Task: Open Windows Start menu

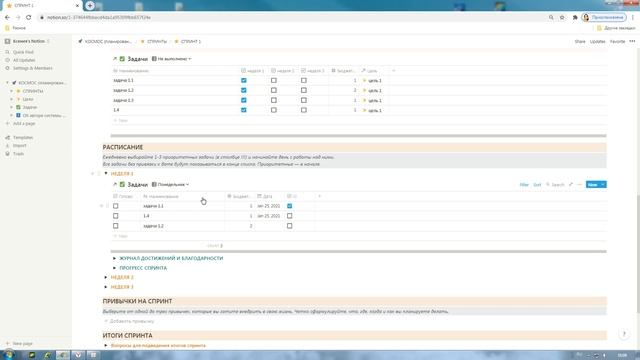Action: click(8, 355)
